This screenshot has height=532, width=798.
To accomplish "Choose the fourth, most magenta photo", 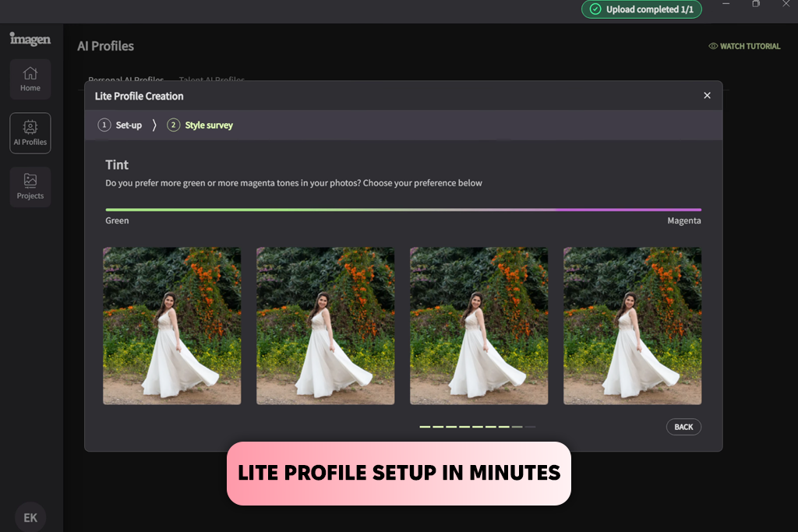I will [x=632, y=326].
